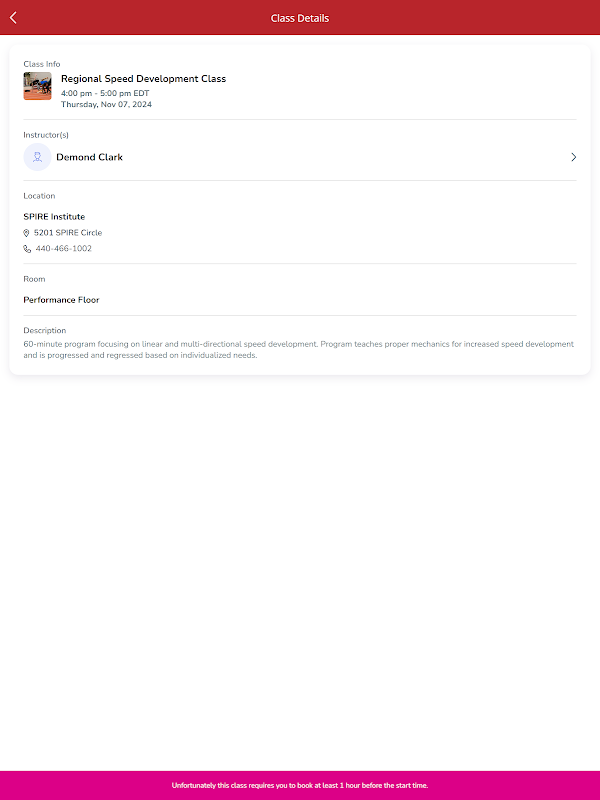Select instructor name Demond Clark

tap(90, 157)
